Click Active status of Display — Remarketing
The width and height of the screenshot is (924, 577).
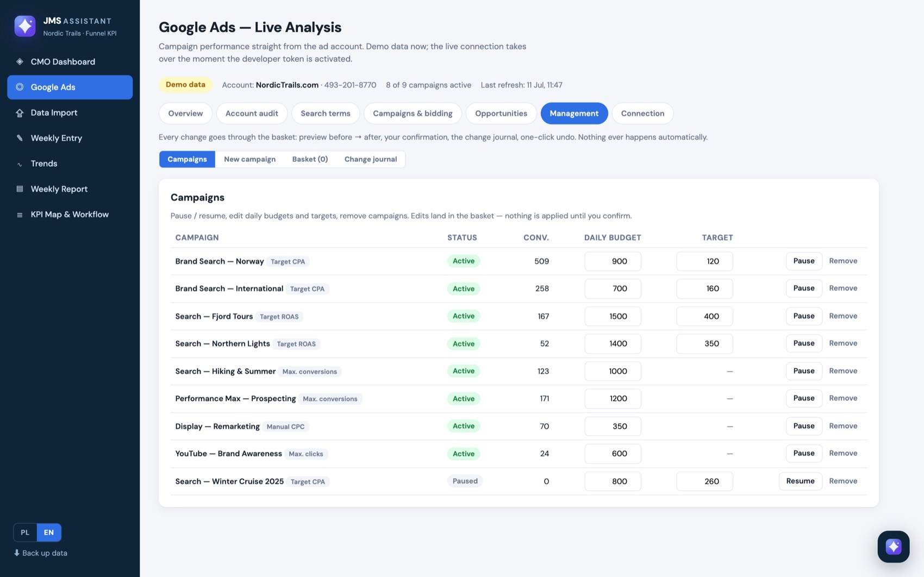(464, 426)
